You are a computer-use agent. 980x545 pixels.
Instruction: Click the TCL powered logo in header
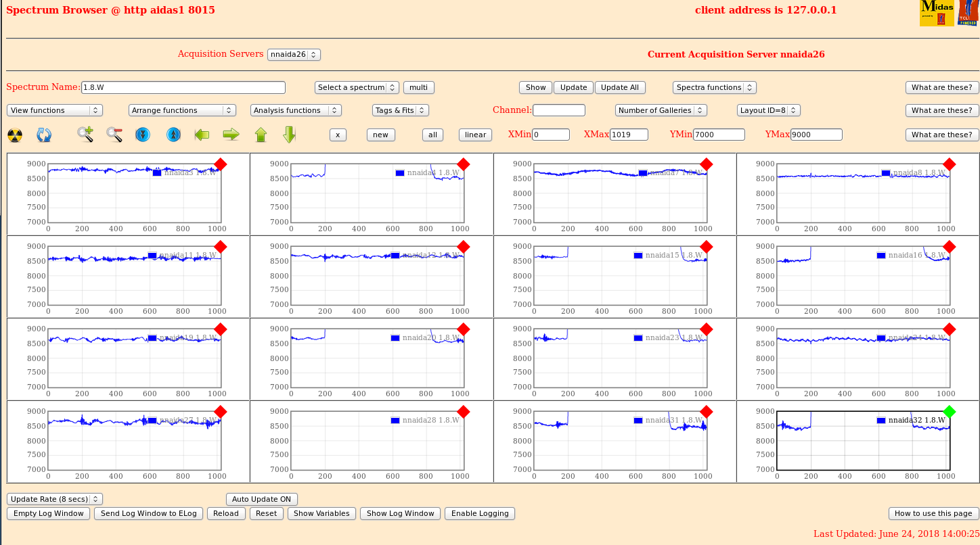pos(967,13)
